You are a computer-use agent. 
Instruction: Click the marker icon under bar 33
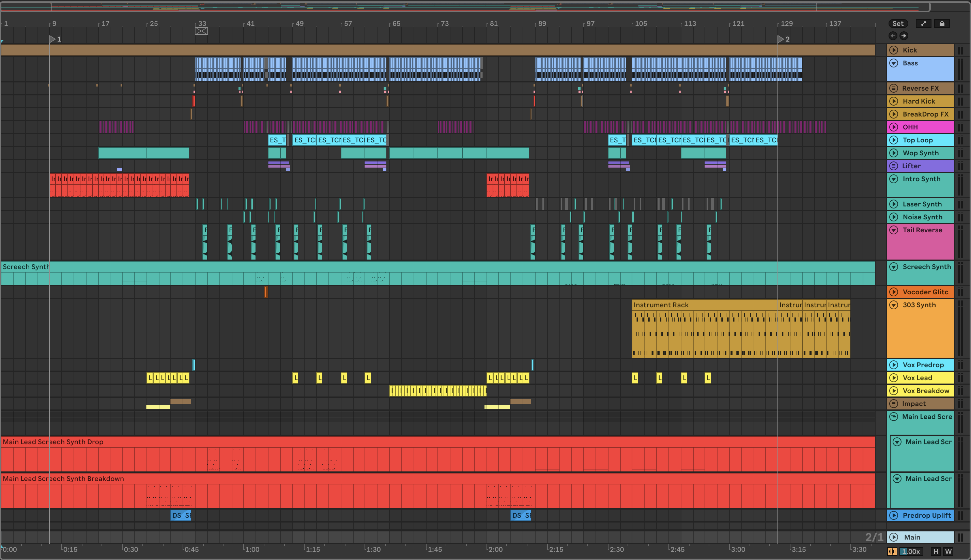pos(201,31)
